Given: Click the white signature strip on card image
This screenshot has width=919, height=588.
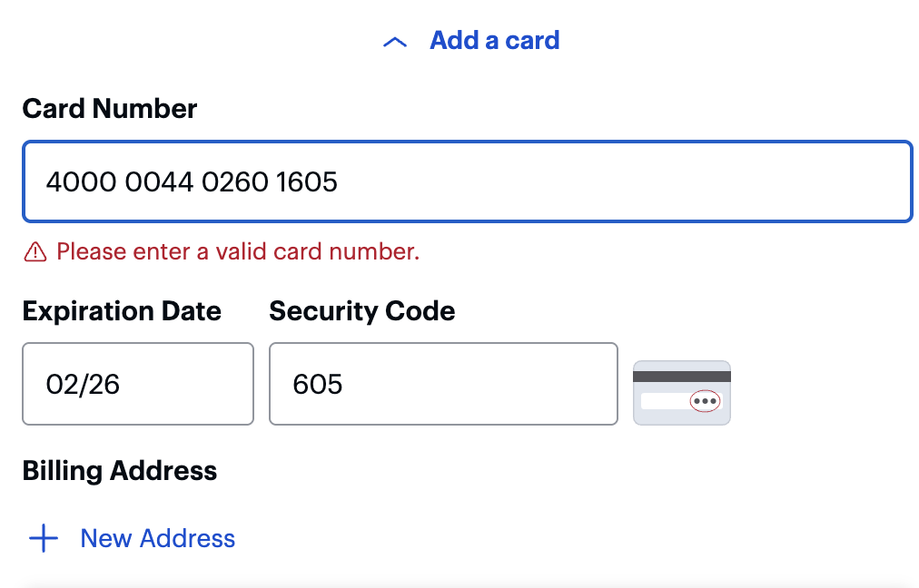Looking at the screenshot, I should click(x=664, y=400).
